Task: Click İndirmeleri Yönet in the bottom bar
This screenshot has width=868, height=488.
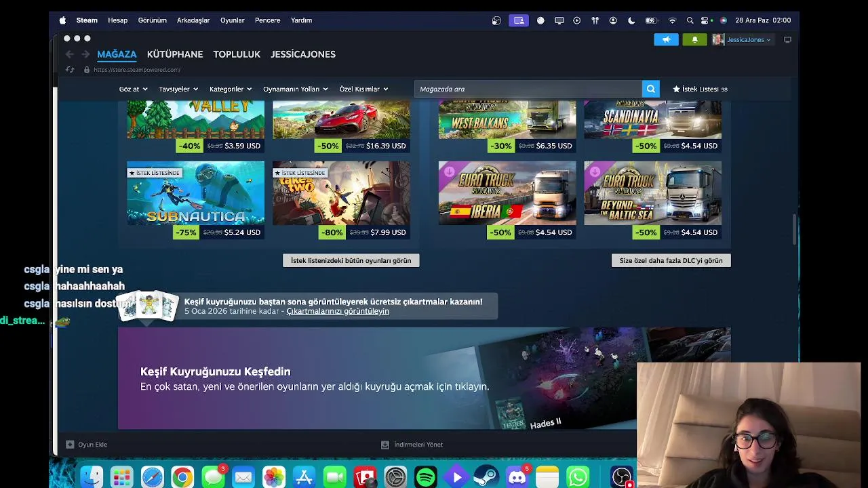Action: pos(418,445)
